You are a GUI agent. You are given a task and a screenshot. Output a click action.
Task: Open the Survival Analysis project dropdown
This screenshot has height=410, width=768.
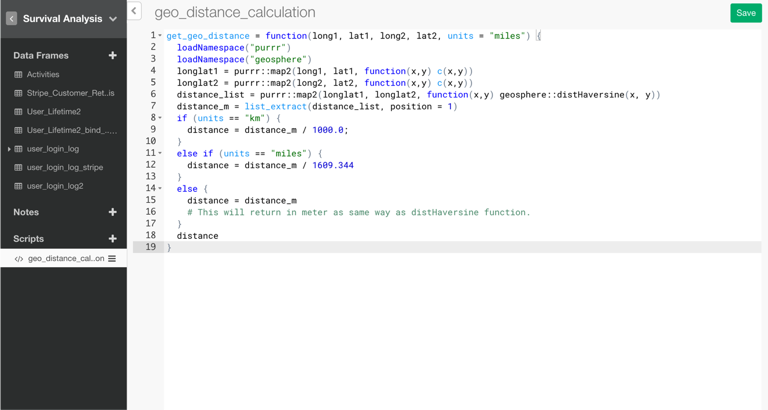pos(113,19)
